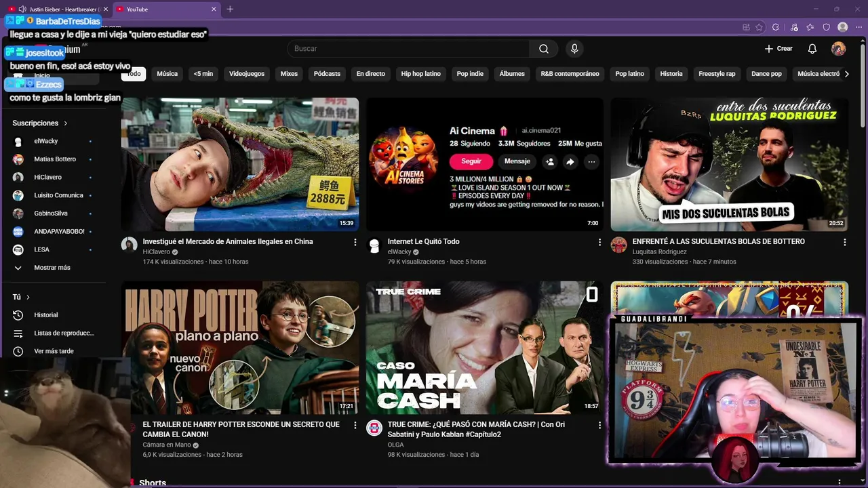Open HiClavero channel avatar under video
Viewport: 868px width, 488px height.
[130, 245]
